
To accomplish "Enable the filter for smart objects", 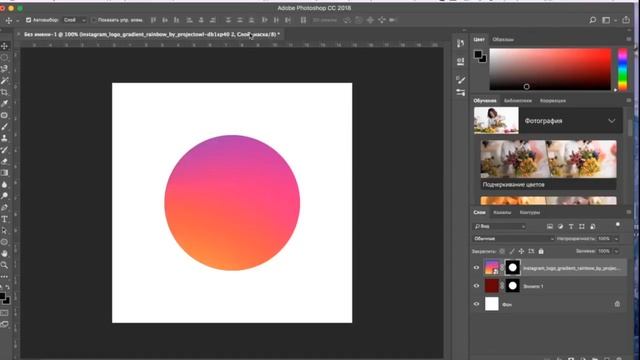I will coord(593,227).
